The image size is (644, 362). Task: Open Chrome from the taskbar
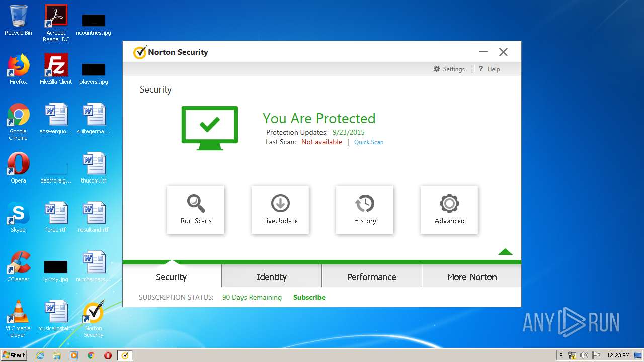click(91, 355)
